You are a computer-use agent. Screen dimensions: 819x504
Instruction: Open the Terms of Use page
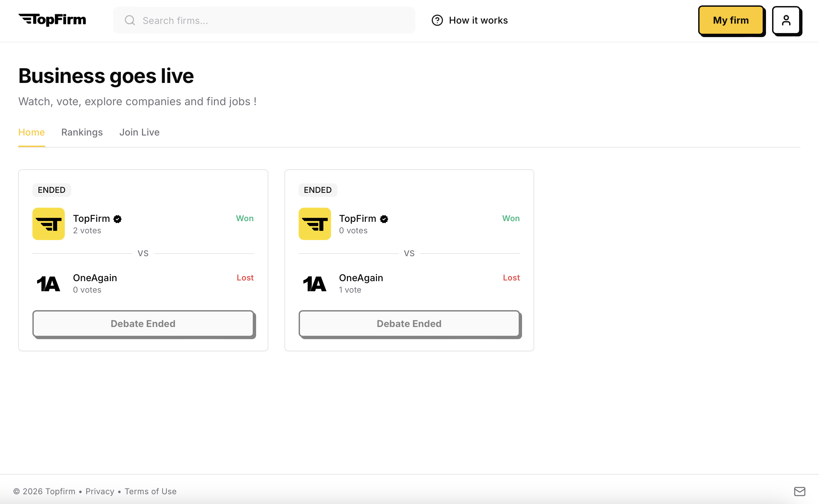click(x=151, y=491)
